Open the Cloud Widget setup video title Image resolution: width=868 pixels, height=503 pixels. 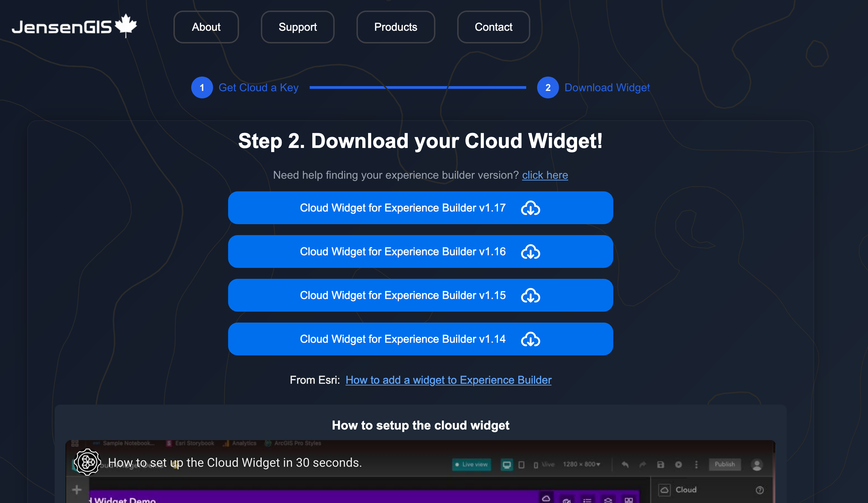[x=235, y=463]
